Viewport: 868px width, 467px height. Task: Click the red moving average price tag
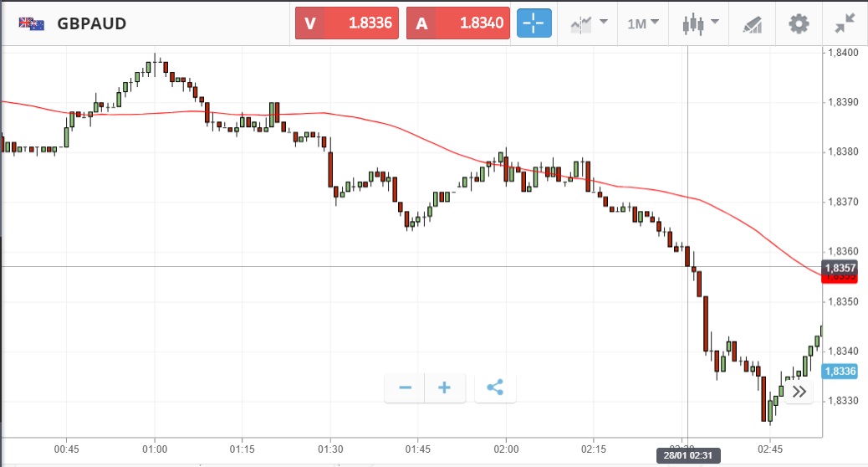click(840, 278)
